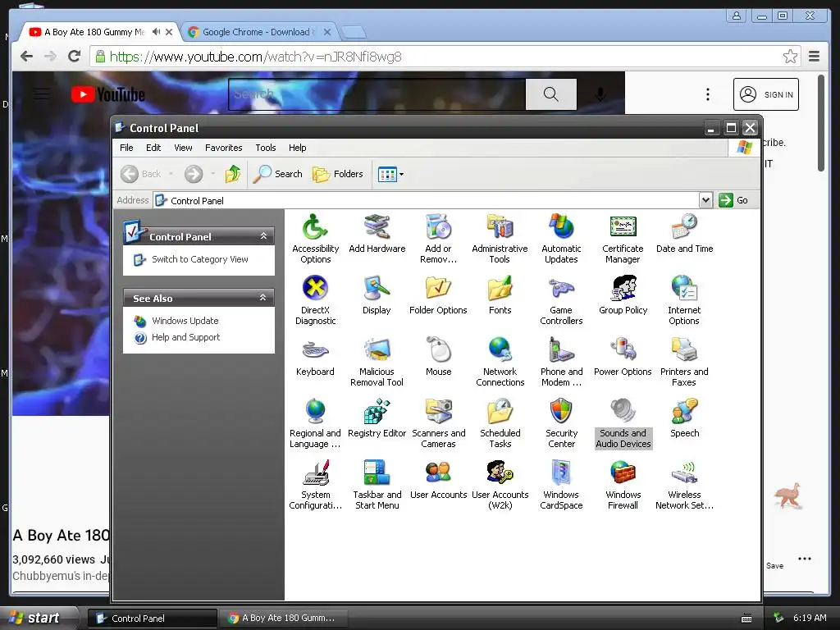This screenshot has width=840, height=630.
Task: Open Registry Editor
Action: point(377,418)
